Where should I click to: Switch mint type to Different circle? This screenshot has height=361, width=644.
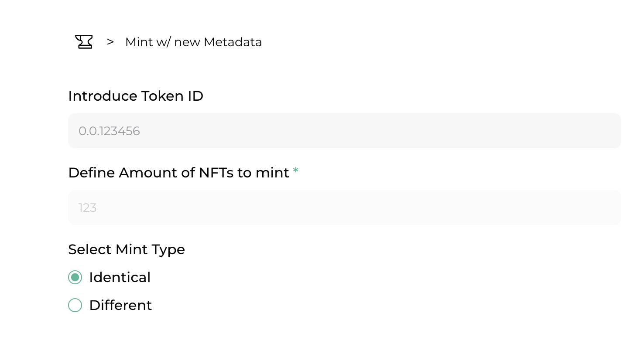coord(75,305)
